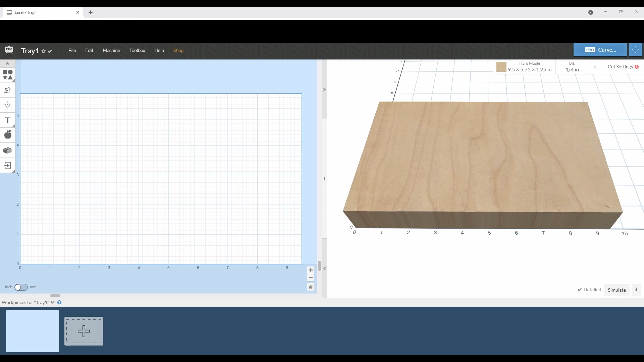The height and width of the screenshot is (362, 644).
Task: Star the Tray1 project as favorite
Action: click(x=44, y=51)
